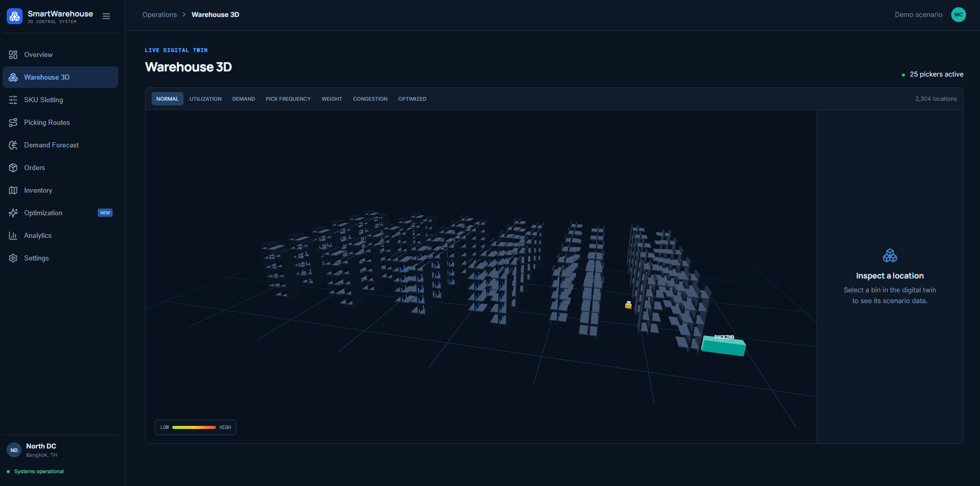The height and width of the screenshot is (486, 980).
Task: Click the North DC facility name
Action: 41,446
